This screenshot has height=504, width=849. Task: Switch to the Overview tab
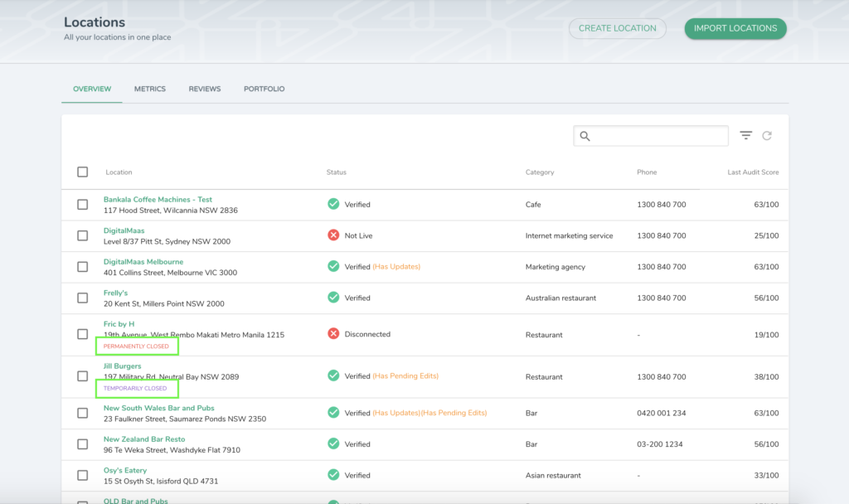coord(92,89)
